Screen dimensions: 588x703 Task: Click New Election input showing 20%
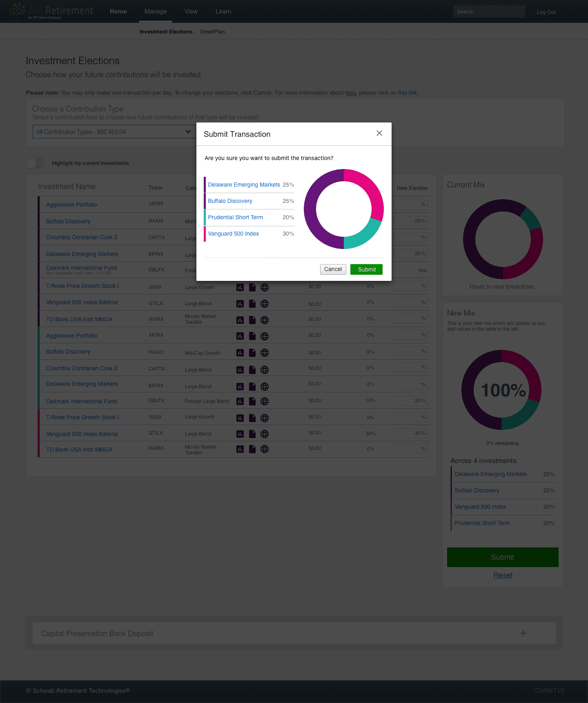point(410,400)
